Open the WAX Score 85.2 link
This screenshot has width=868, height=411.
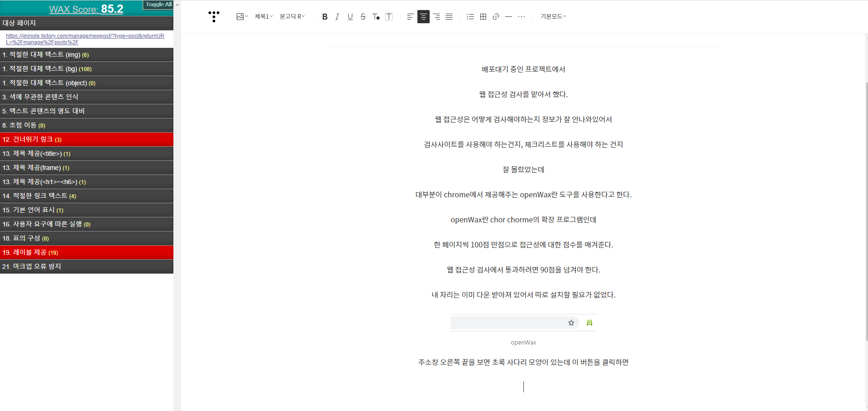tap(86, 9)
